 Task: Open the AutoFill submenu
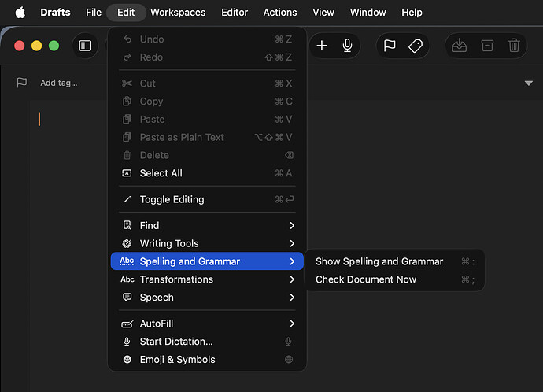coord(207,324)
